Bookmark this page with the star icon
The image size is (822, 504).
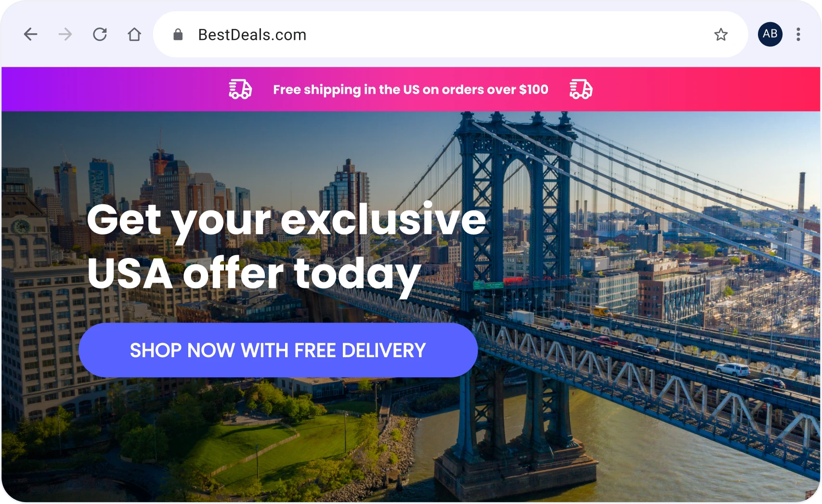coord(721,34)
